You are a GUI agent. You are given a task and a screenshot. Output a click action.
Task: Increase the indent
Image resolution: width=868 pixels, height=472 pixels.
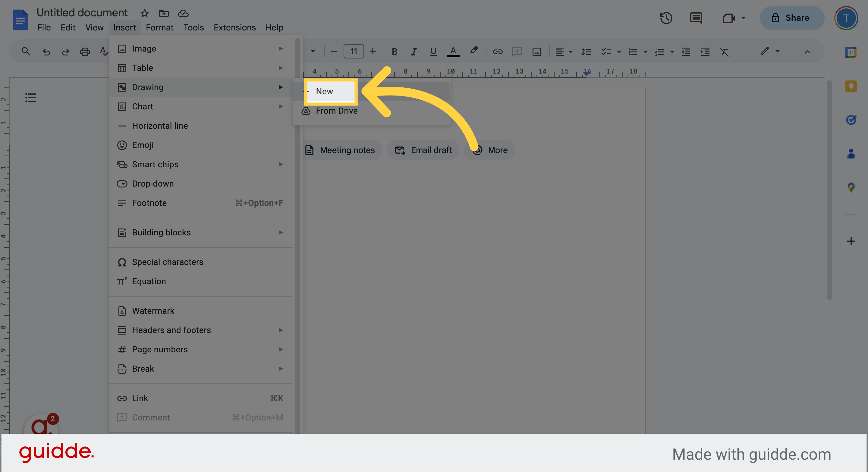[705, 52]
